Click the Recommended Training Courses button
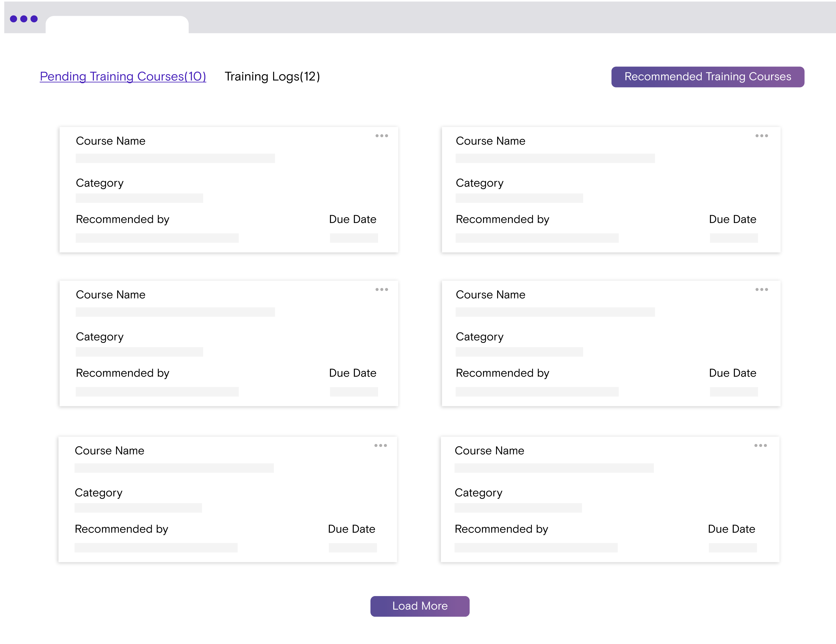The image size is (836, 644). click(708, 77)
